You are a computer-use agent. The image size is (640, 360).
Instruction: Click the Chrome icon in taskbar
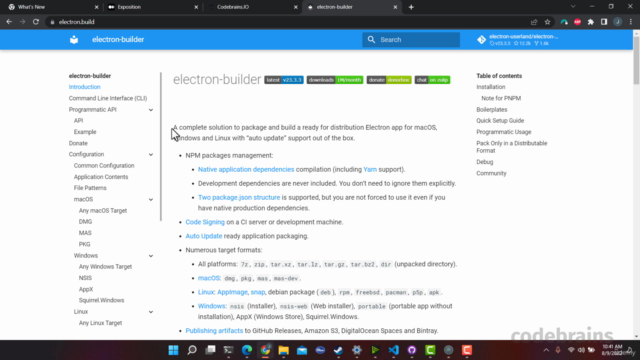[x=265, y=350]
